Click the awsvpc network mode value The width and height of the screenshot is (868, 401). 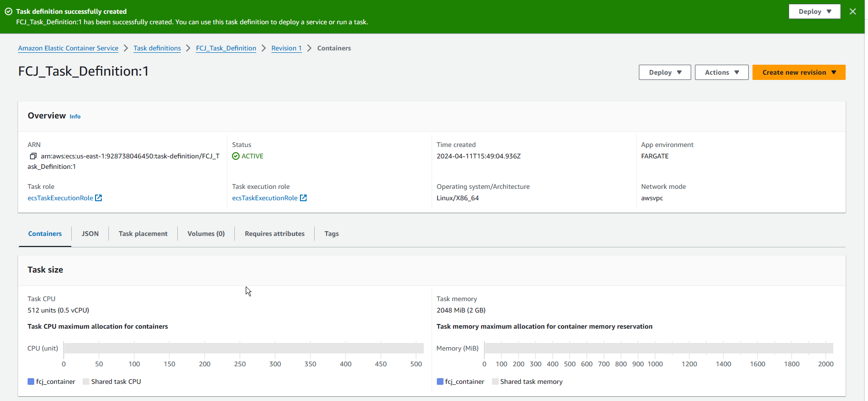(x=652, y=198)
